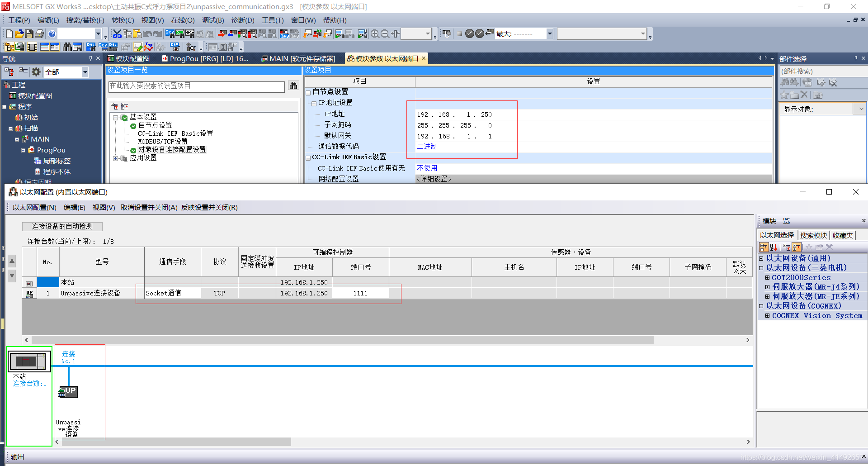Click the Zoom In magnifier icon
Image resolution: width=868 pixels, height=466 pixels.
click(x=375, y=34)
